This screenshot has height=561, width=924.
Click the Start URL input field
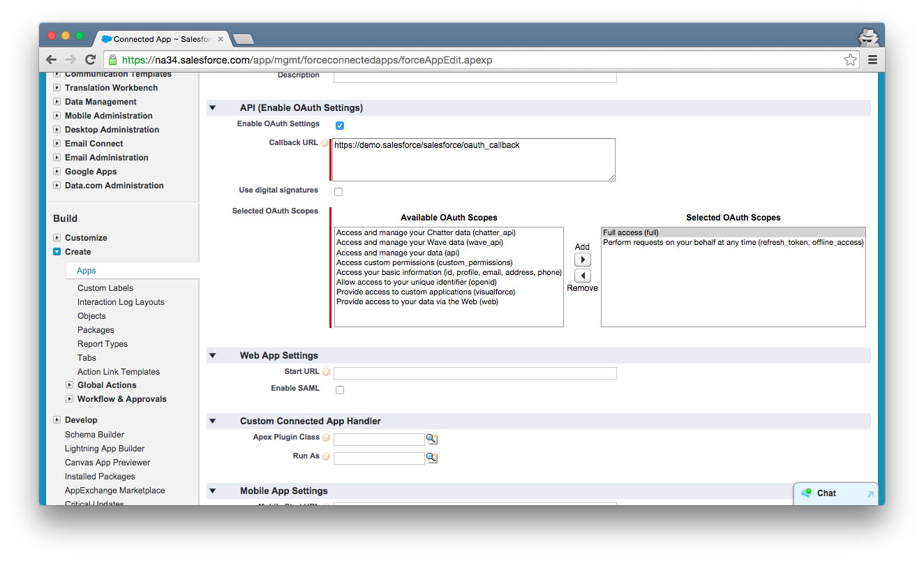click(x=475, y=373)
